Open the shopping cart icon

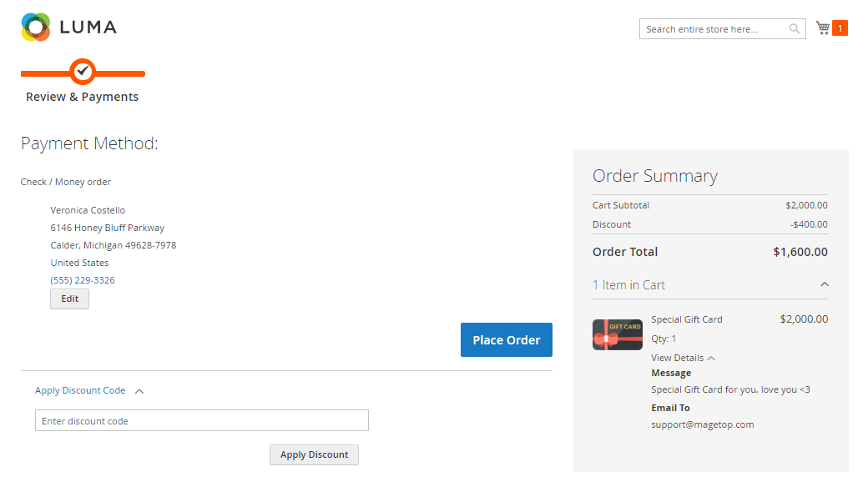pyautogui.click(x=823, y=28)
